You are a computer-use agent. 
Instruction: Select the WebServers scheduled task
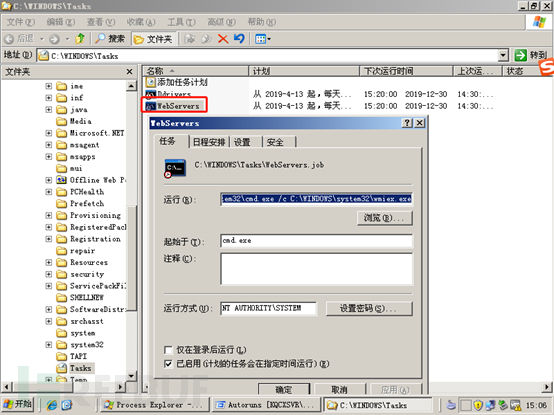[173, 106]
